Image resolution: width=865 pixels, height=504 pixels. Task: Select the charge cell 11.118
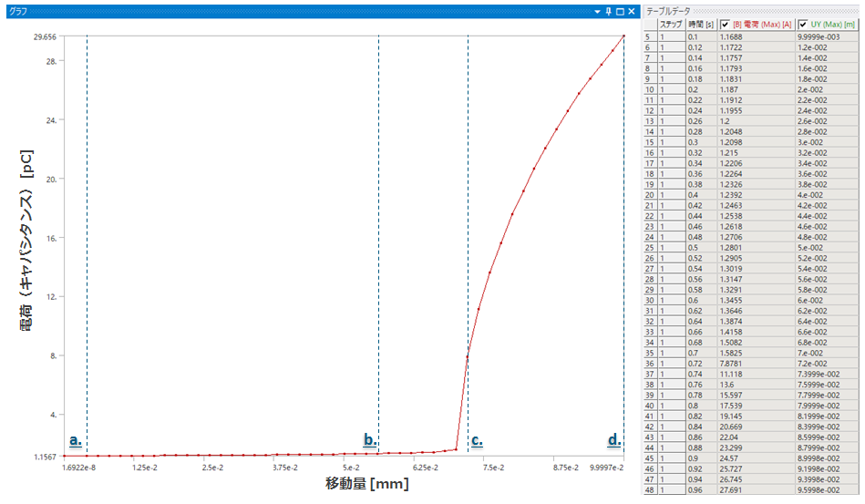pyautogui.click(x=757, y=375)
